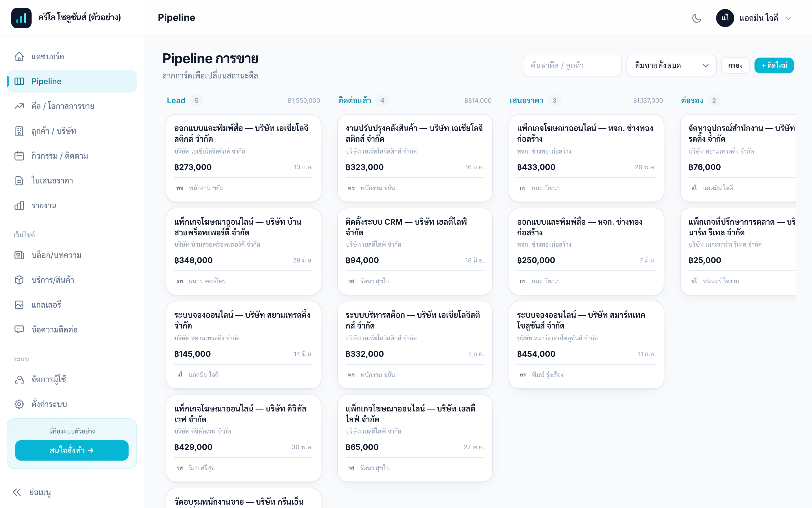This screenshot has width=812, height=508.
Task: Open ใบเสนอราคา menu item
Action: pyautogui.click(x=72, y=181)
